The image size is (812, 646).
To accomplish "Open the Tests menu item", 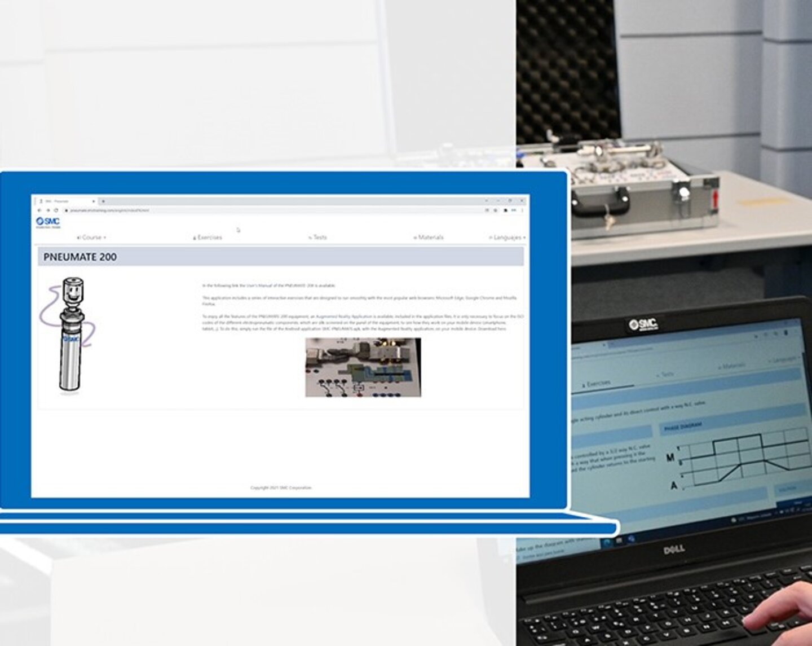I will [x=318, y=238].
